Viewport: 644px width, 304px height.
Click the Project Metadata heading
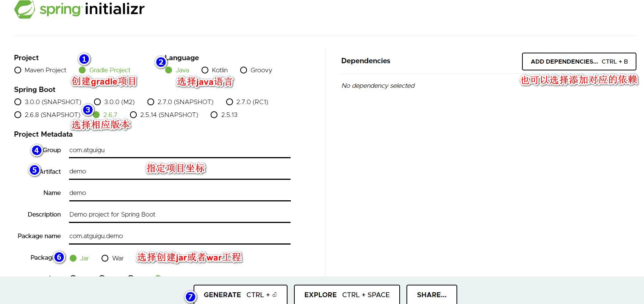click(43, 134)
